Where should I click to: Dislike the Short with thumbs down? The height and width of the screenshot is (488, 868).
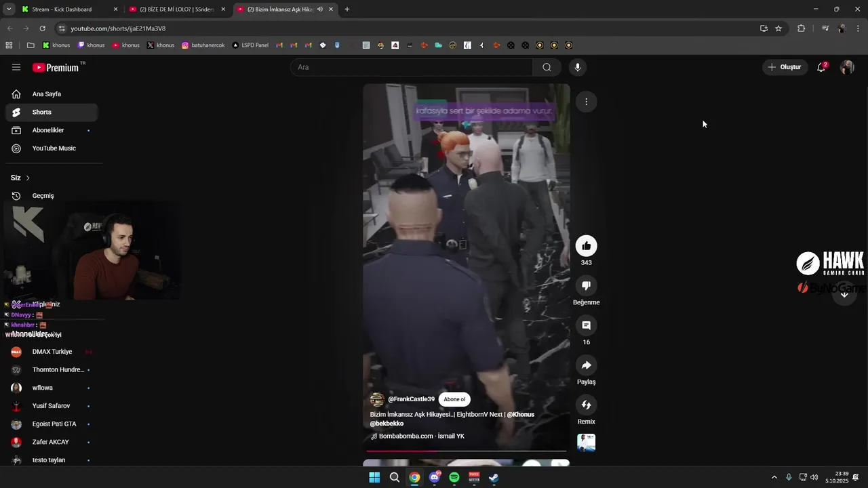pos(586,286)
